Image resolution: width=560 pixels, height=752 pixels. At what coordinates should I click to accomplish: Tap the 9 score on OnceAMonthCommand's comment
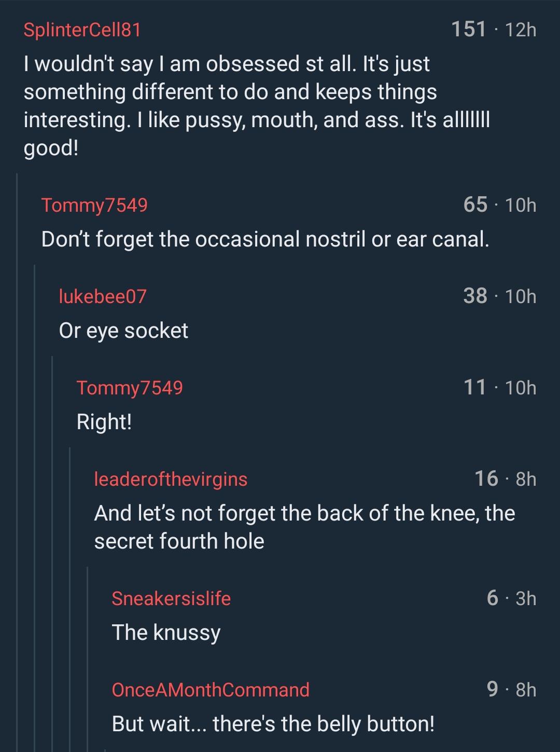click(x=493, y=689)
